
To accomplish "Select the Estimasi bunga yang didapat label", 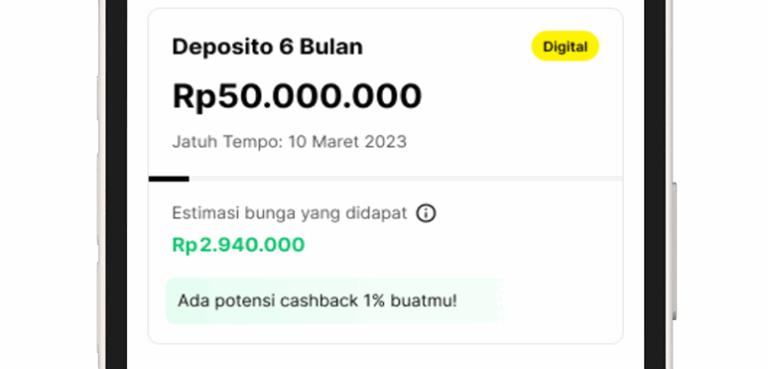I will coord(289,214).
